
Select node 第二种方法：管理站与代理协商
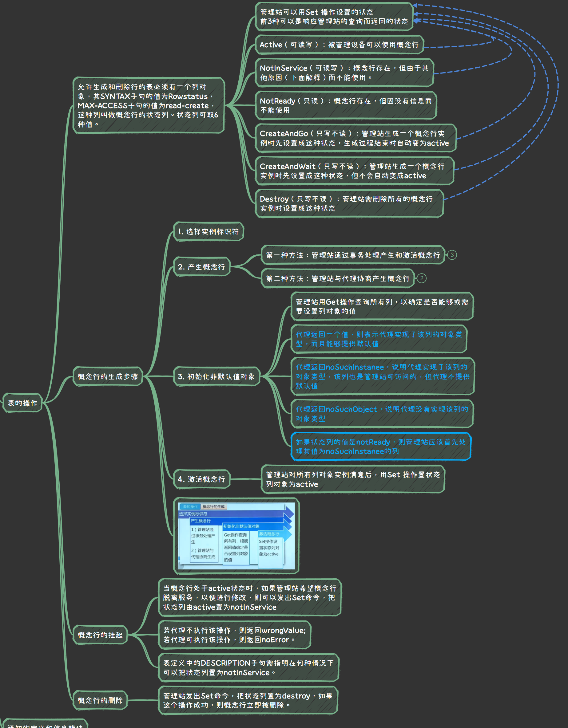[x=338, y=278]
